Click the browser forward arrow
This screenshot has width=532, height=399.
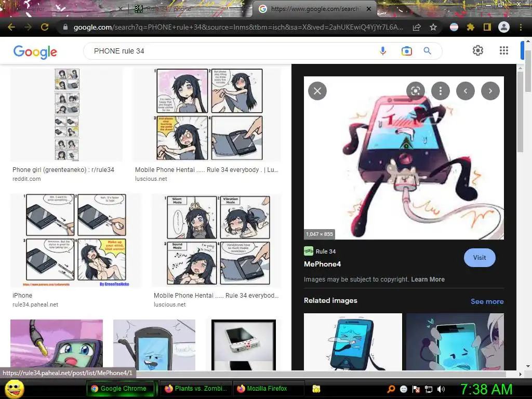click(x=28, y=27)
